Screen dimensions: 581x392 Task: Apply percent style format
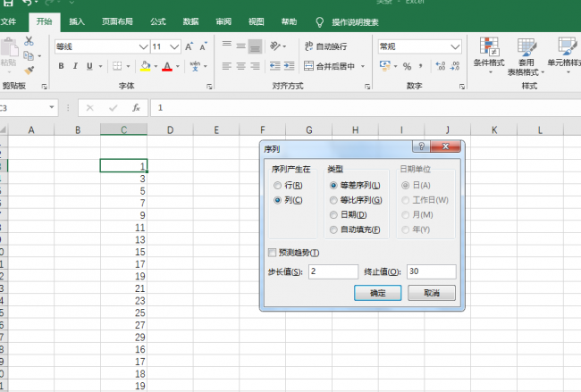click(x=407, y=66)
